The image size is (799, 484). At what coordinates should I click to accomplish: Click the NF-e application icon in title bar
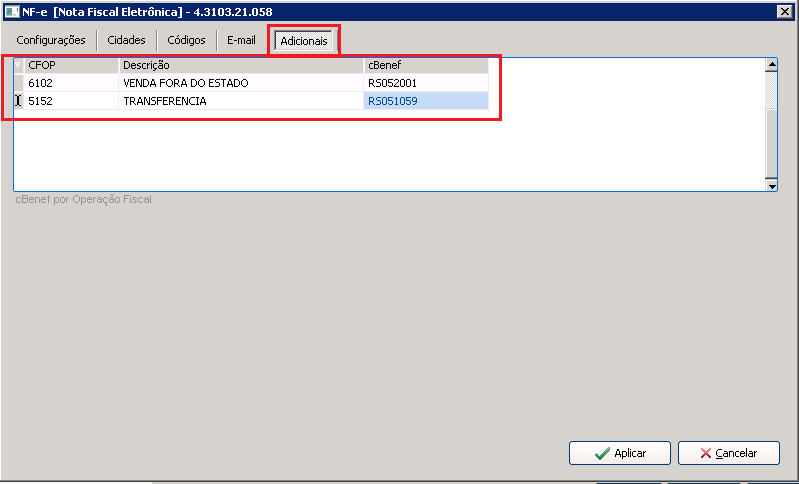pyautogui.click(x=11, y=10)
